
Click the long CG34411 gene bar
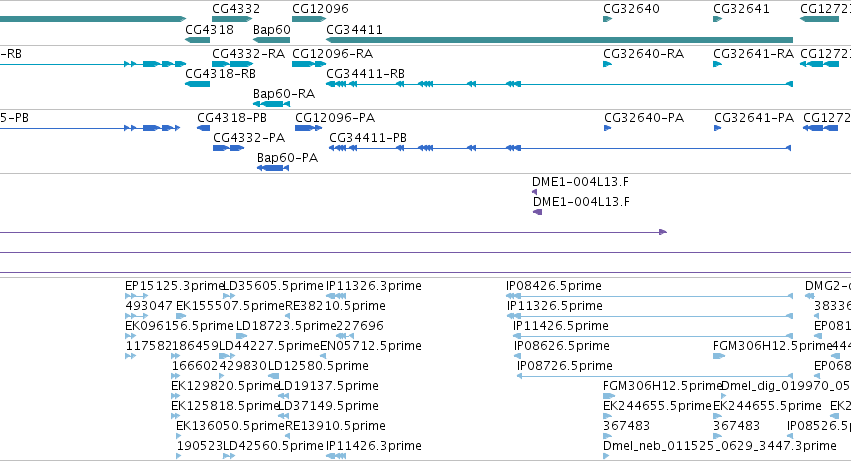pyautogui.click(x=559, y=40)
